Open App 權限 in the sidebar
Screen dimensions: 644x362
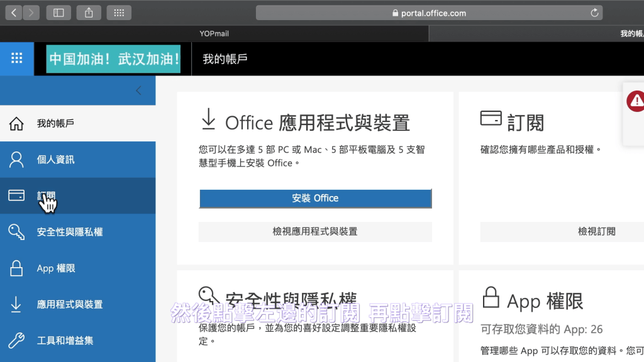click(78, 268)
